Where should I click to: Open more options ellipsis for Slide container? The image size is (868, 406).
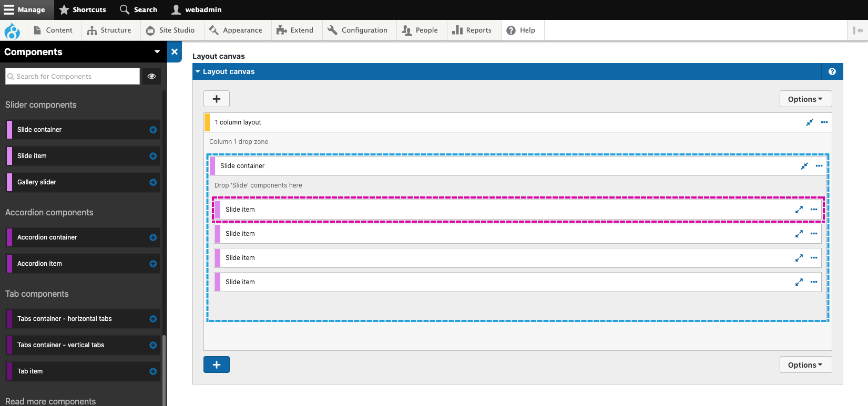tap(819, 166)
